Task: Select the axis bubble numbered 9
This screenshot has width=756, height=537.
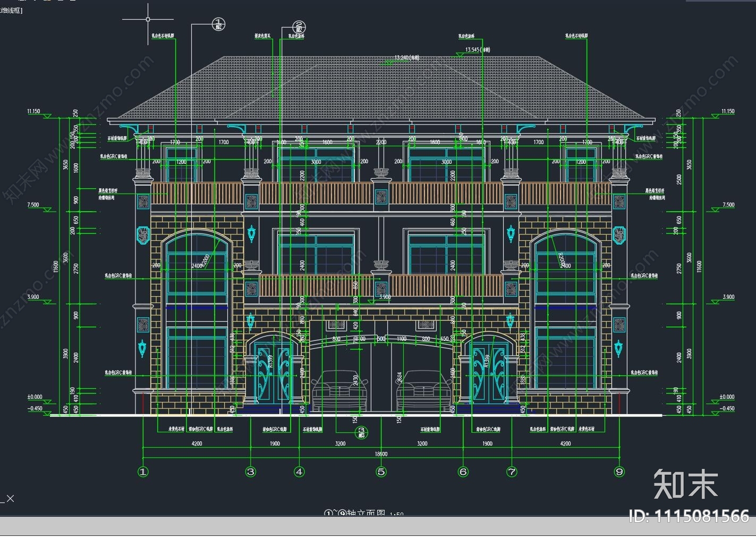Action: pyautogui.click(x=619, y=472)
